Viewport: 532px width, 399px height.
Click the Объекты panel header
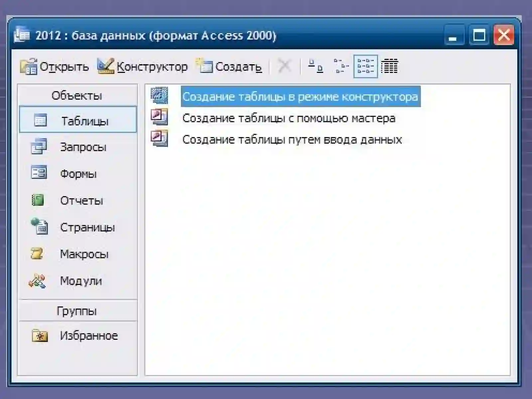click(77, 95)
